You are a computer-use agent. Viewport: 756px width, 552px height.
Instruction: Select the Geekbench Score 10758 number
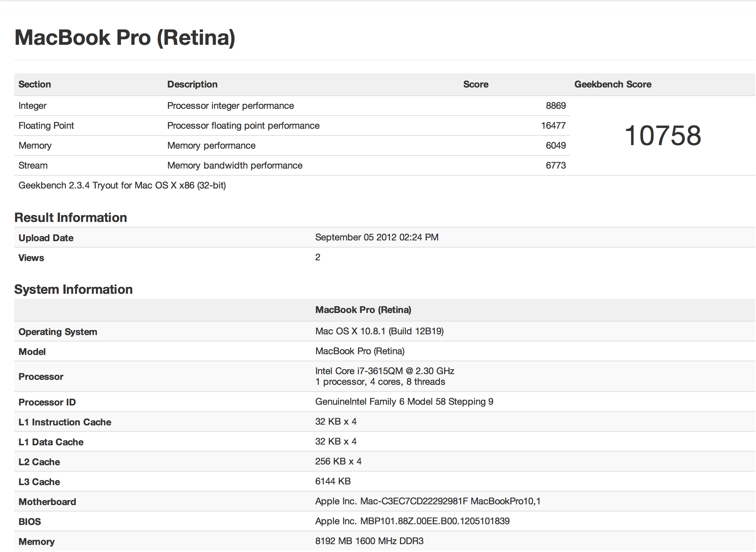click(x=663, y=136)
